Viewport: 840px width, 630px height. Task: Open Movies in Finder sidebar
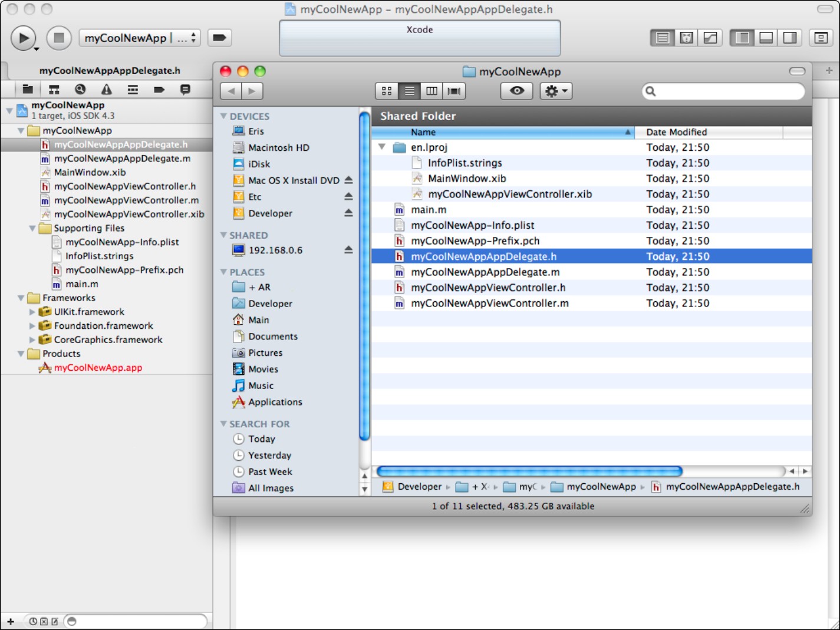[263, 370]
